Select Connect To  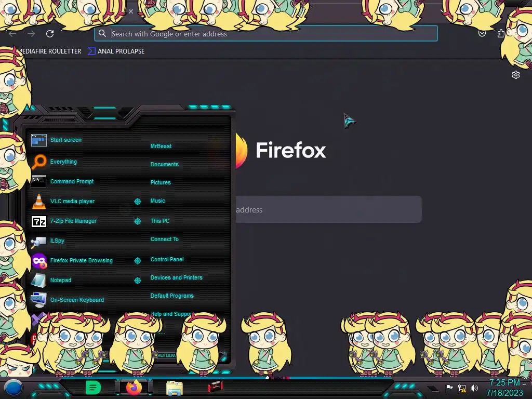(x=164, y=239)
